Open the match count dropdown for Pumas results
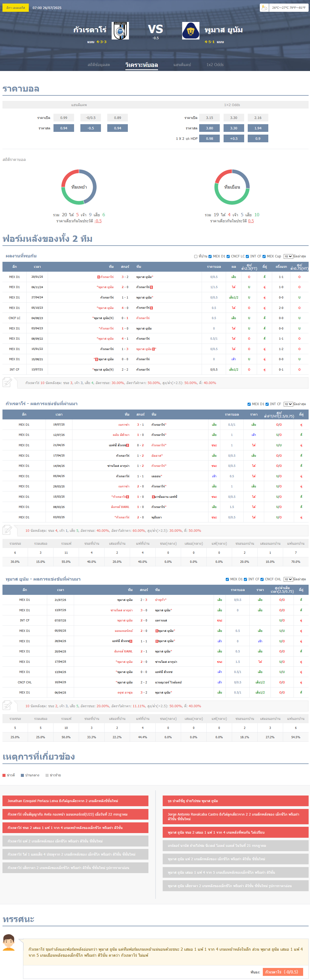Image resolution: width=310 pixels, height=980 pixels. (288, 580)
